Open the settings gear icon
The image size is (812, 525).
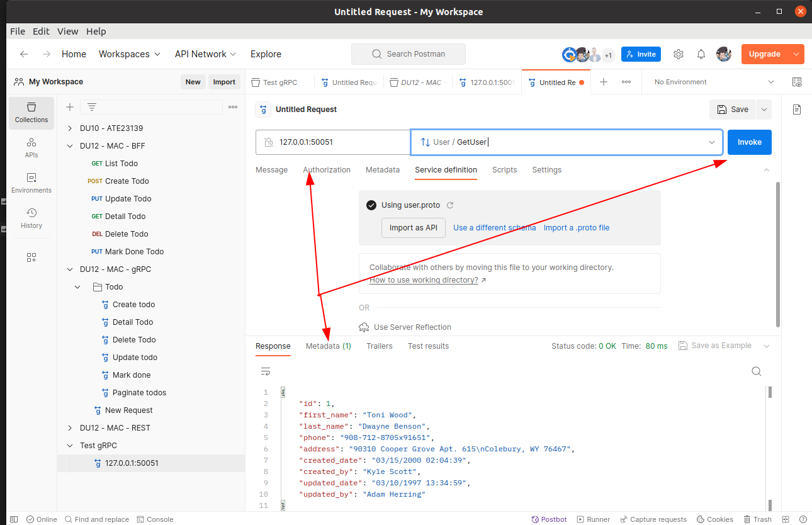[679, 54]
